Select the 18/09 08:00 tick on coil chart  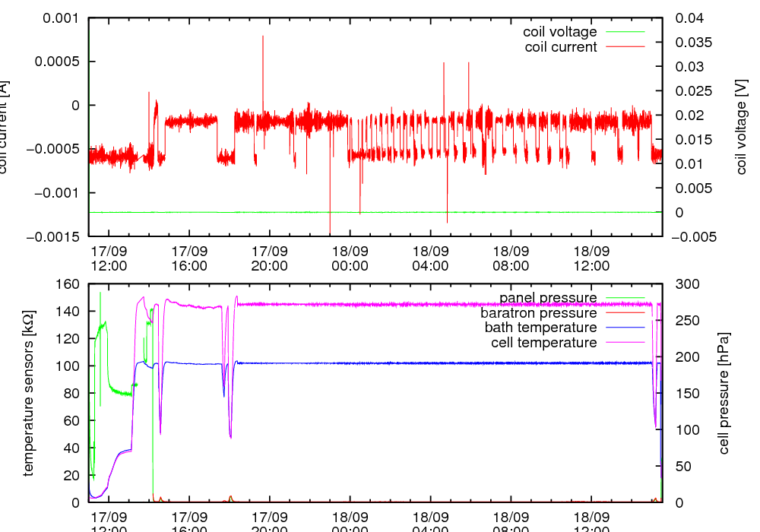click(511, 258)
